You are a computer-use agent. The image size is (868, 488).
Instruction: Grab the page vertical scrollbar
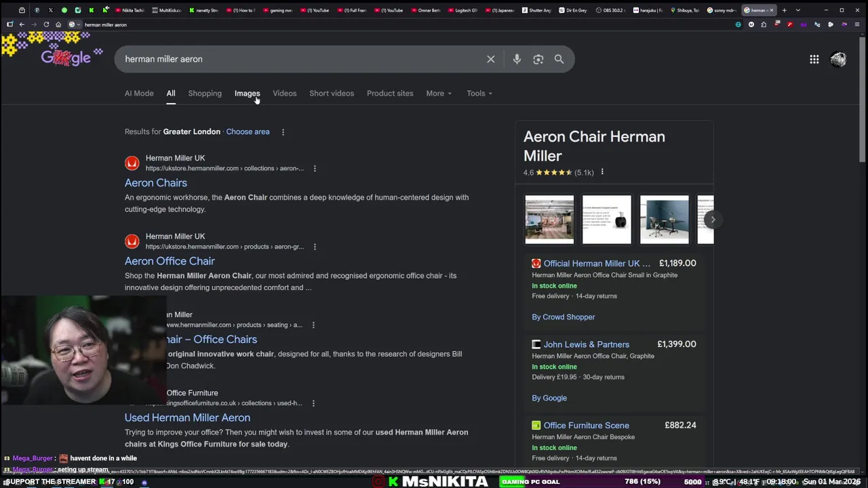pos(863,98)
